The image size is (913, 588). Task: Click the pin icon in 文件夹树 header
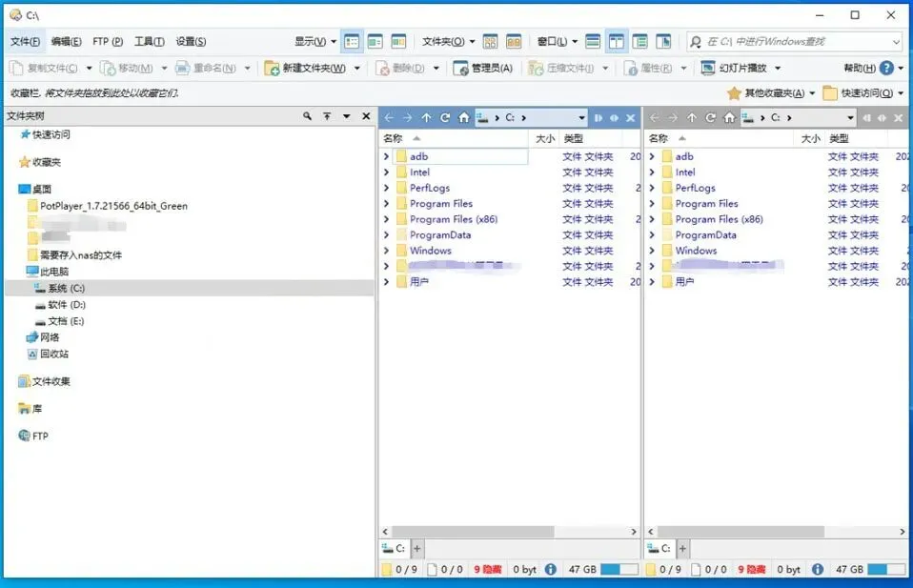pos(327,116)
